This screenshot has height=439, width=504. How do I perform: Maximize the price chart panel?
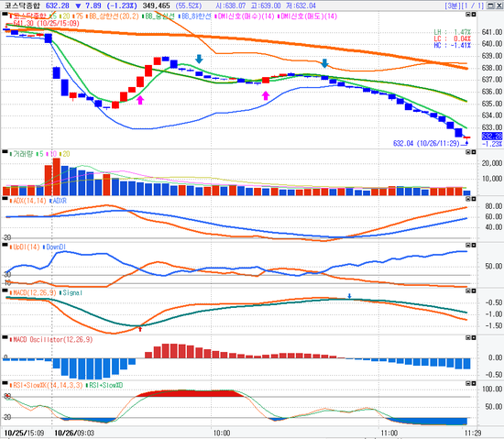click(x=474, y=14)
